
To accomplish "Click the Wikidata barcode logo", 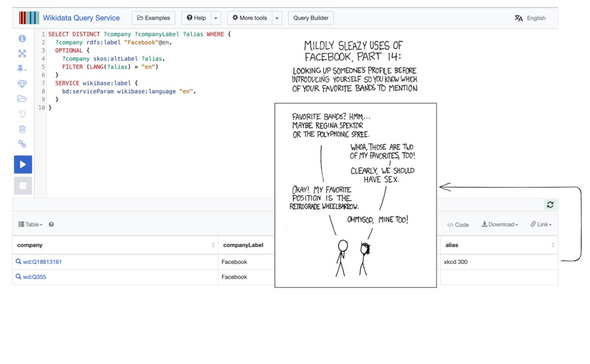I will (x=29, y=18).
